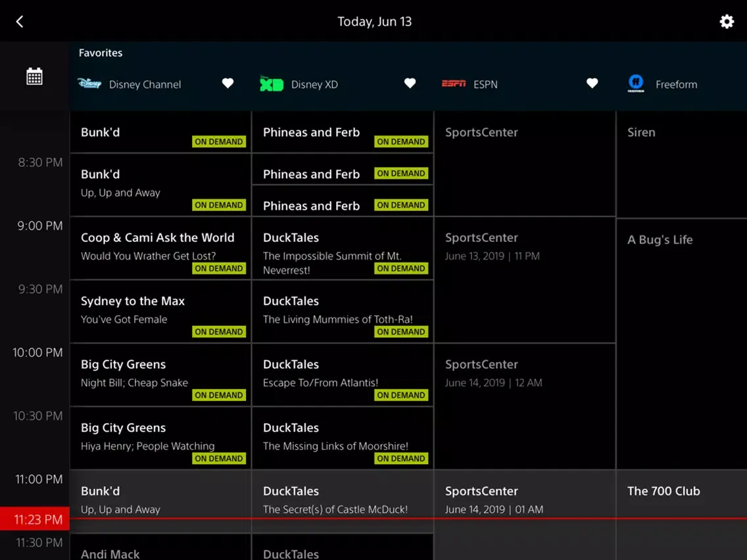Screen dimensions: 747x560
Task: Unfavorite Disney Channel via heart icon
Action: (228, 83)
